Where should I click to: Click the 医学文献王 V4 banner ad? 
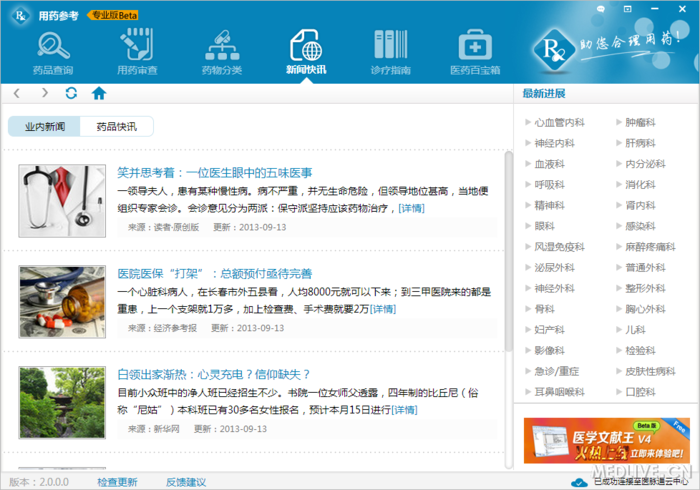pos(607,440)
